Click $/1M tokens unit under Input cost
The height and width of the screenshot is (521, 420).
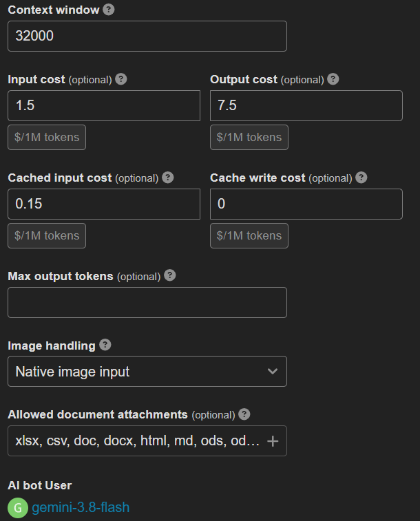tap(47, 138)
